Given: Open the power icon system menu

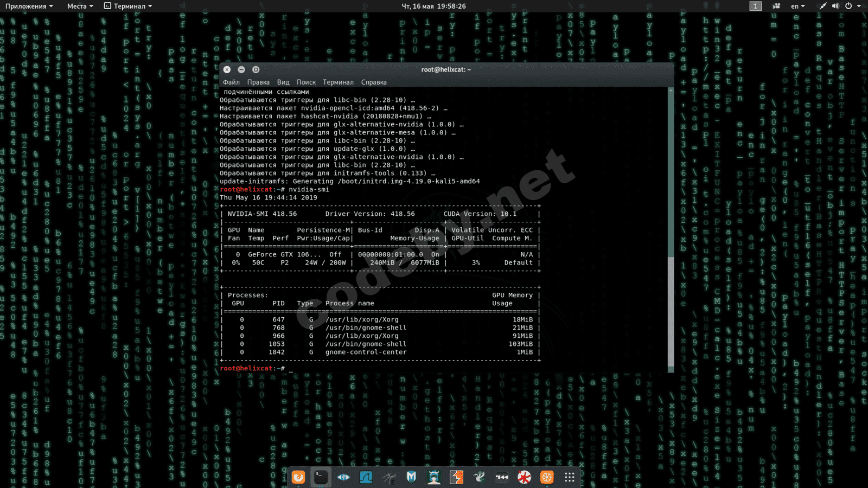Looking at the screenshot, I should [x=848, y=6].
